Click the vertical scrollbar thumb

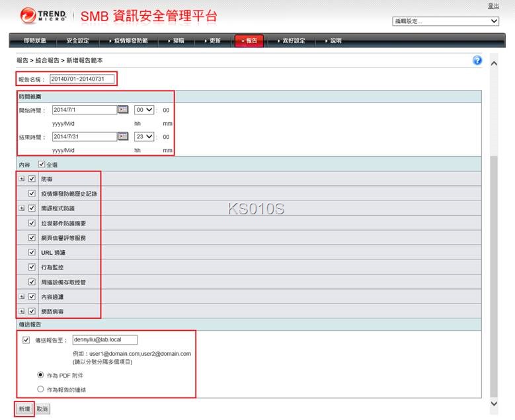[x=494, y=276]
